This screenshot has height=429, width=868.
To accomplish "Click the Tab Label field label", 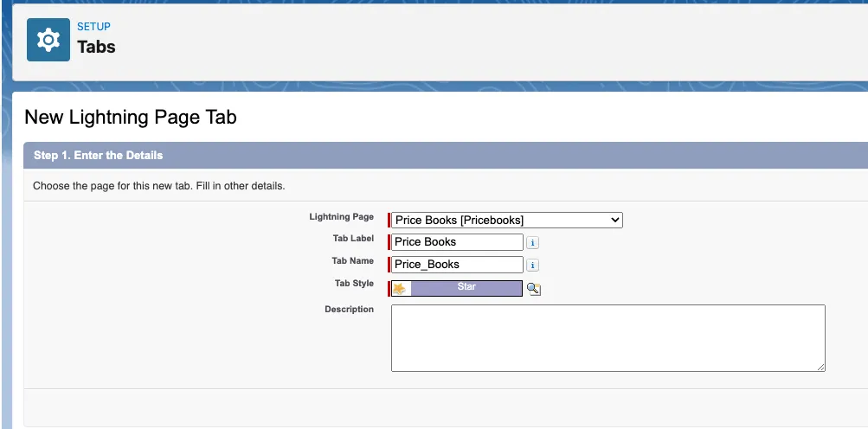I will pyautogui.click(x=353, y=239).
